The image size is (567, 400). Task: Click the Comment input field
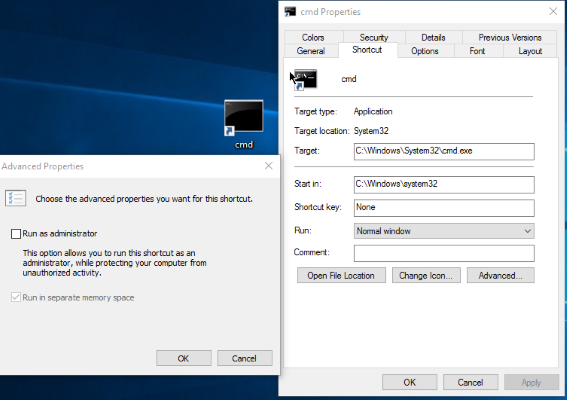(x=444, y=253)
